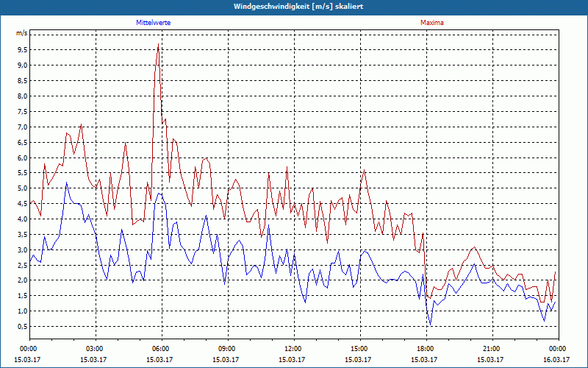Click the 1,5 y-axis value
This screenshot has height=368, width=588.
pos(23,296)
